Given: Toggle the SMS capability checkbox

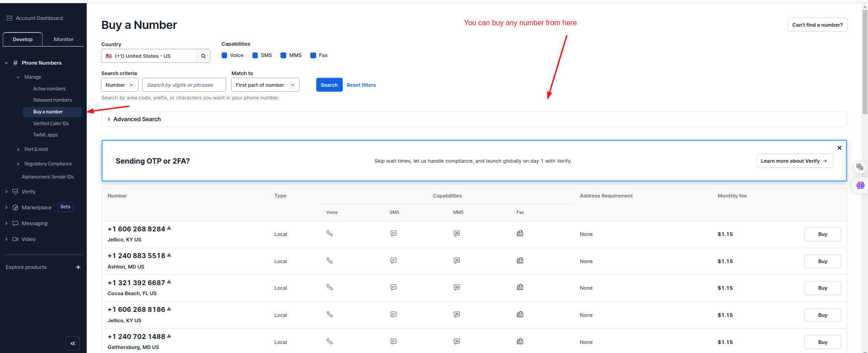Looking at the screenshot, I should tap(255, 56).
